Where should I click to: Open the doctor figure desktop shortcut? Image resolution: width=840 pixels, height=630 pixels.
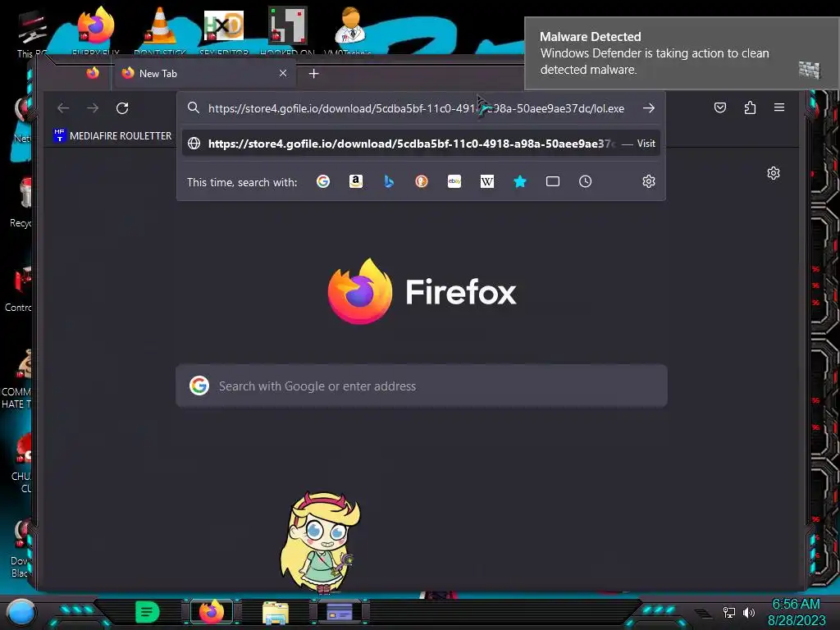pyautogui.click(x=349, y=25)
